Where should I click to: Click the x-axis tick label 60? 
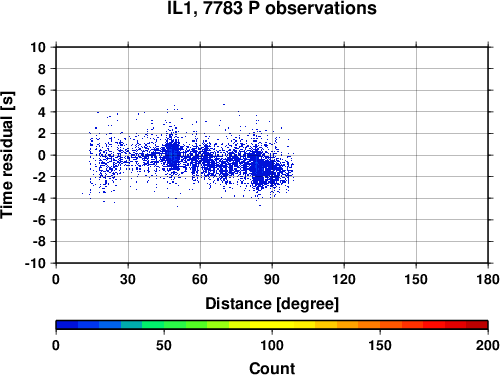200,279
